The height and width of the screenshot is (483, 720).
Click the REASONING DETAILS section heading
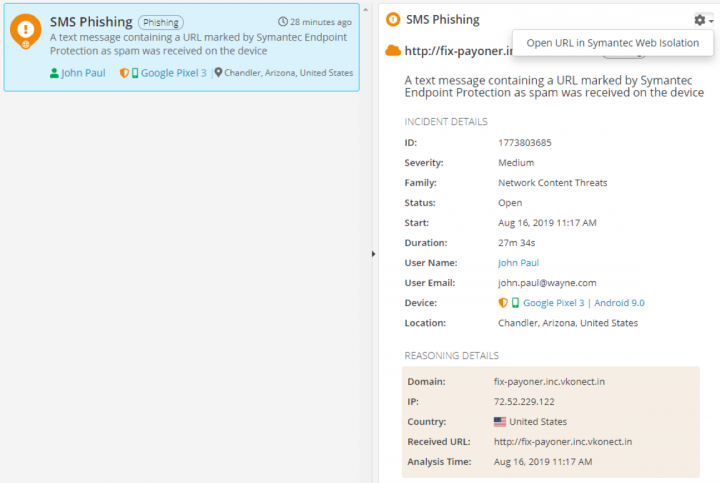coord(451,355)
